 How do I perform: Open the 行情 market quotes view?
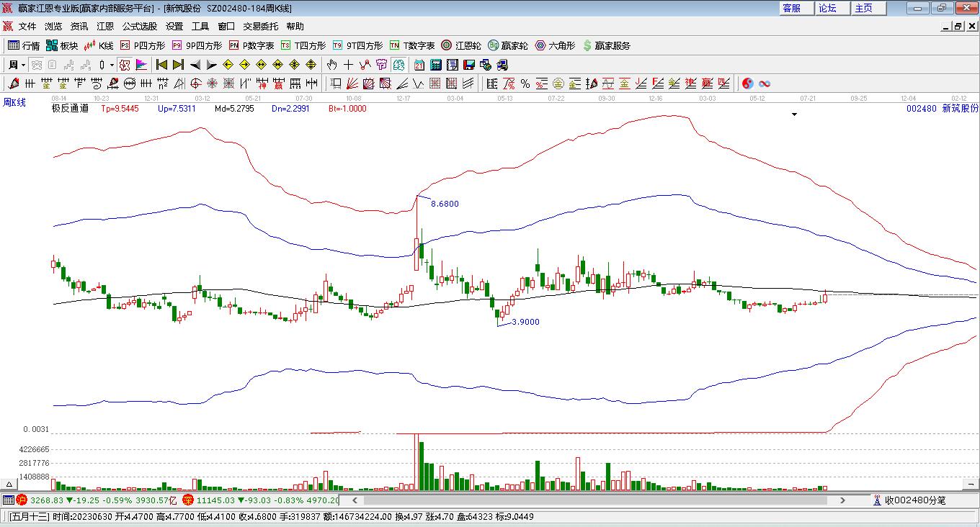[x=23, y=45]
